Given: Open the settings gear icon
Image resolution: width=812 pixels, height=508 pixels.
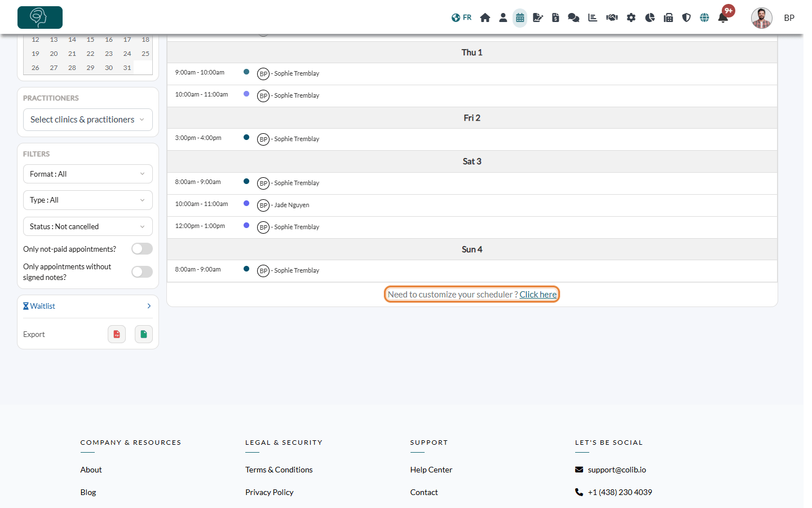Looking at the screenshot, I should (x=631, y=17).
